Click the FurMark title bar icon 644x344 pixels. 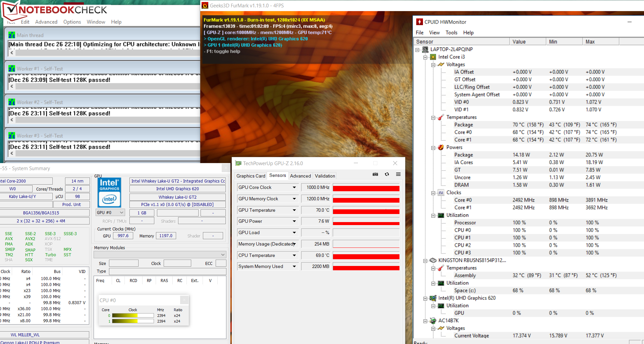[205, 5]
